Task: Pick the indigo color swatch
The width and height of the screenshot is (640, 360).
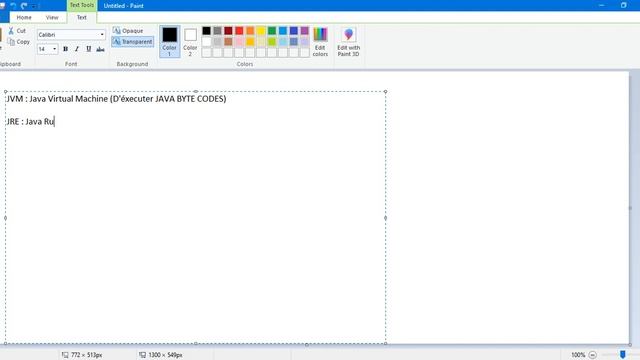Action: (x=294, y=31)
